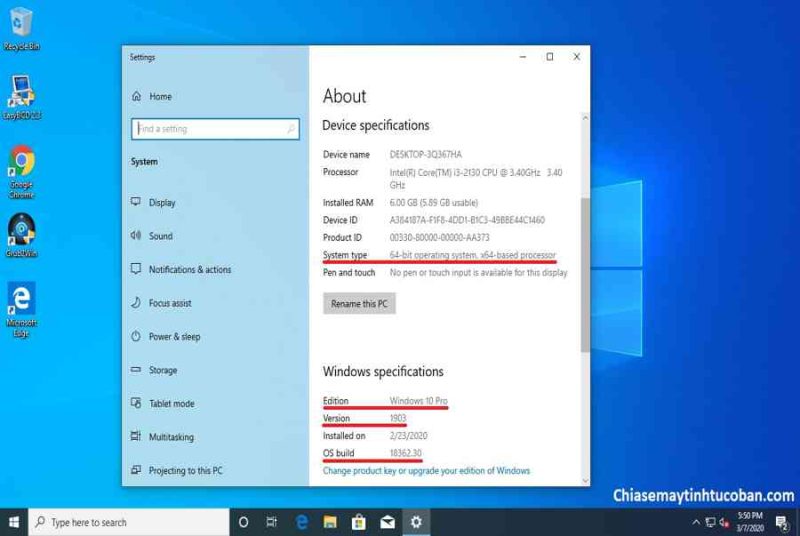Click Change product key or upgrade edition link
This screenshot has width=800, height=536.
426,470
